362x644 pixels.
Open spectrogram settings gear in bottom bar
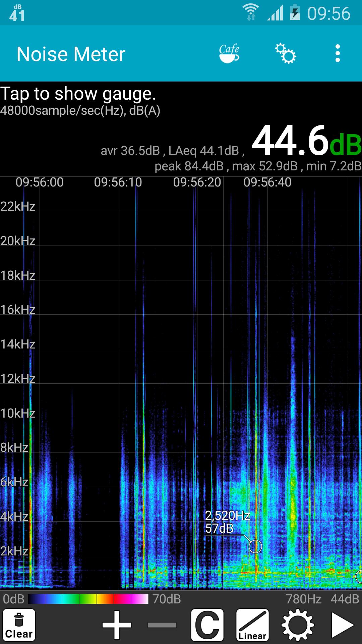298,625
